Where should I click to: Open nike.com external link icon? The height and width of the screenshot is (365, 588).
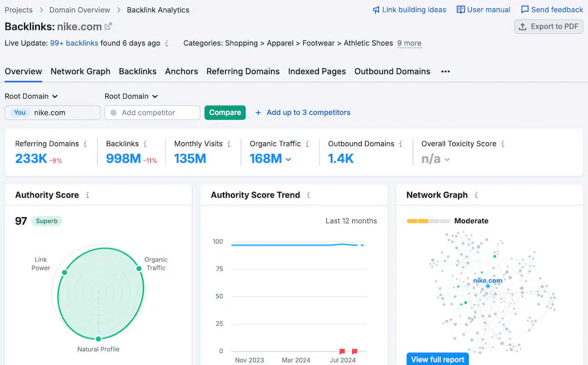click(x=108, y=26)
